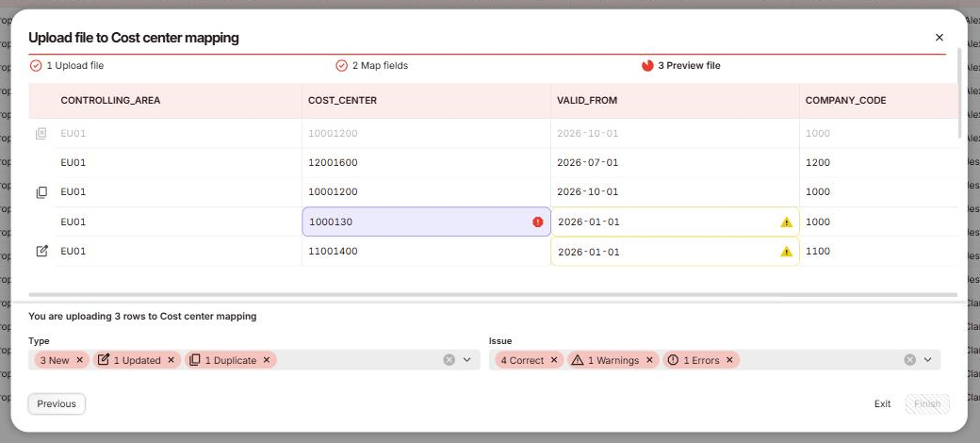Click duplicate icon beside the third EU01 row
Screen dimensions: 980x443
(41, 192)
